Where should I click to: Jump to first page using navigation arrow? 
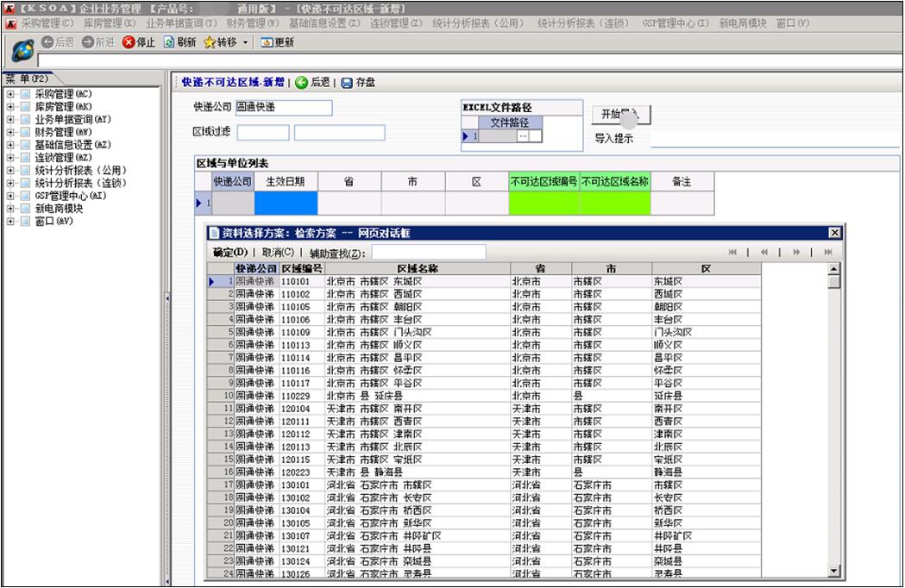tap(733, 252)
